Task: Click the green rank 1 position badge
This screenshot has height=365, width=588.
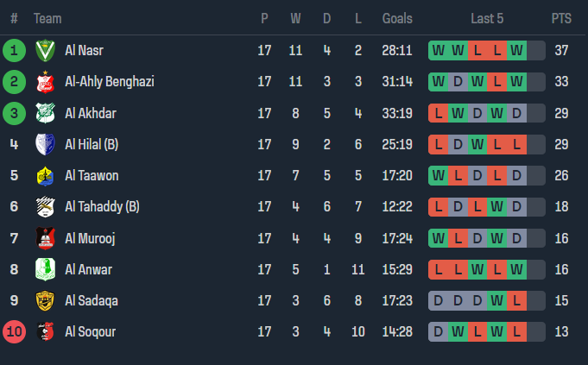Action: pos(14,51)
